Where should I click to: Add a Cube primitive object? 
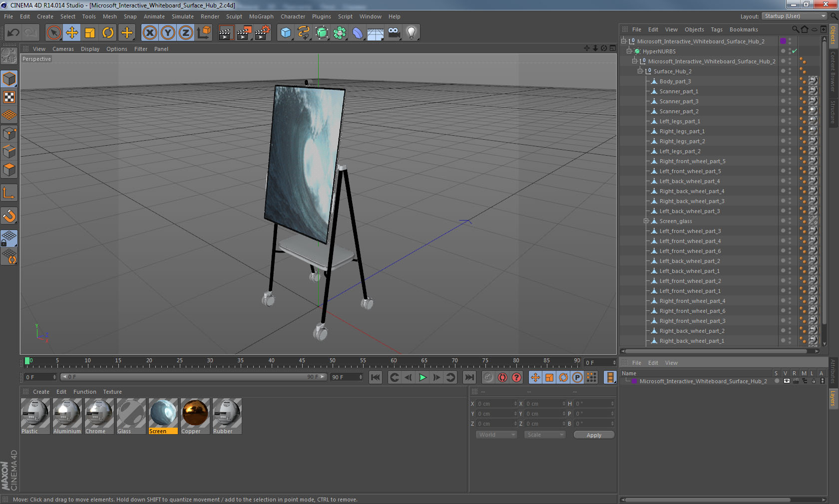point(286,33)
